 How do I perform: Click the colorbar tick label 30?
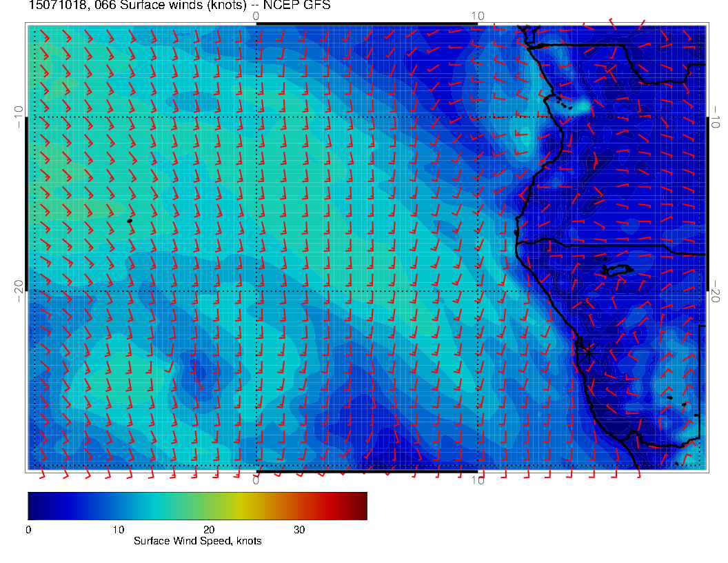299,530
